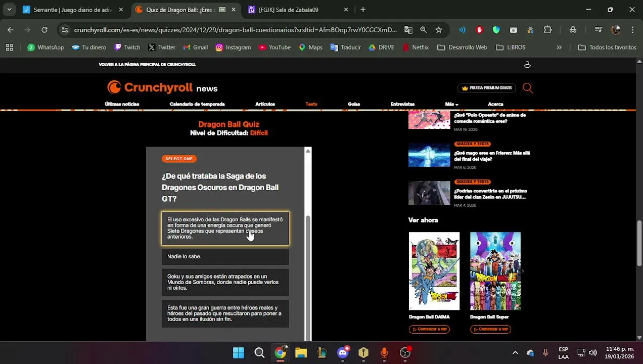Select the 'Mundo de Sombras' answer
643x364 pixels.
point(225,282)
